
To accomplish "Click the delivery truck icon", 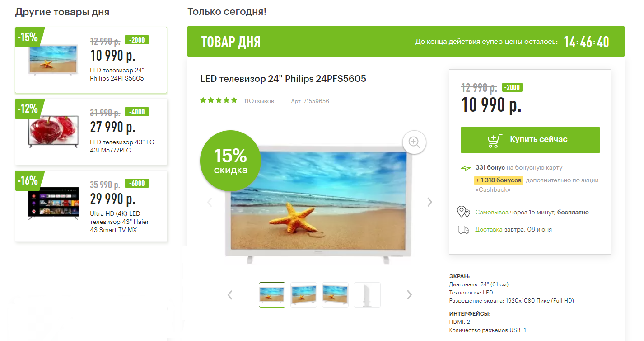I will pos(463,230).
